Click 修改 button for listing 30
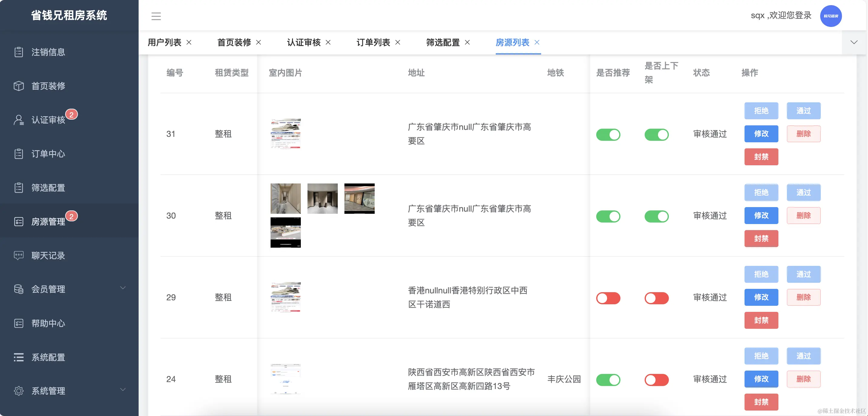The width and height of the screenshot is (868, 416). pyautogui.click(x=761, y=215)
